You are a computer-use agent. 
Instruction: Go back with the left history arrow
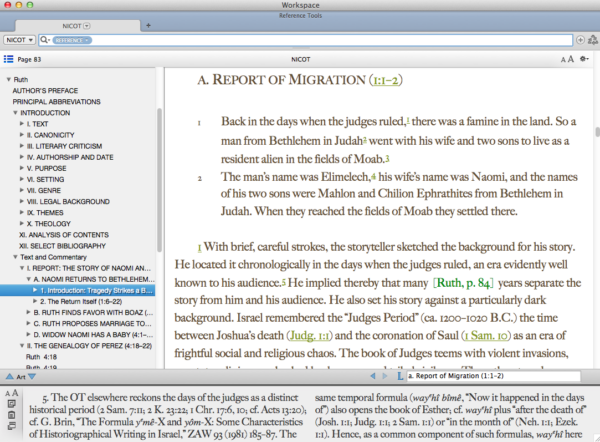click(x=372, y=376)
